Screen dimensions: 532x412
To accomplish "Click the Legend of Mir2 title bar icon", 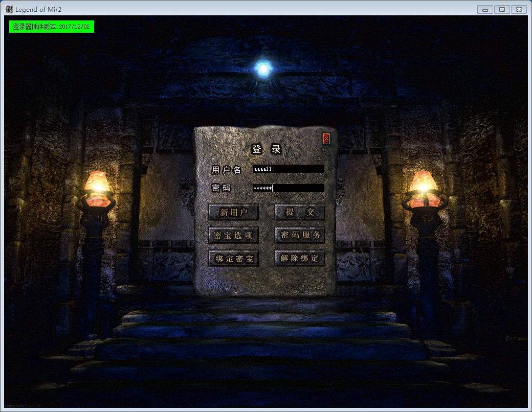I will tap(9, 9).
